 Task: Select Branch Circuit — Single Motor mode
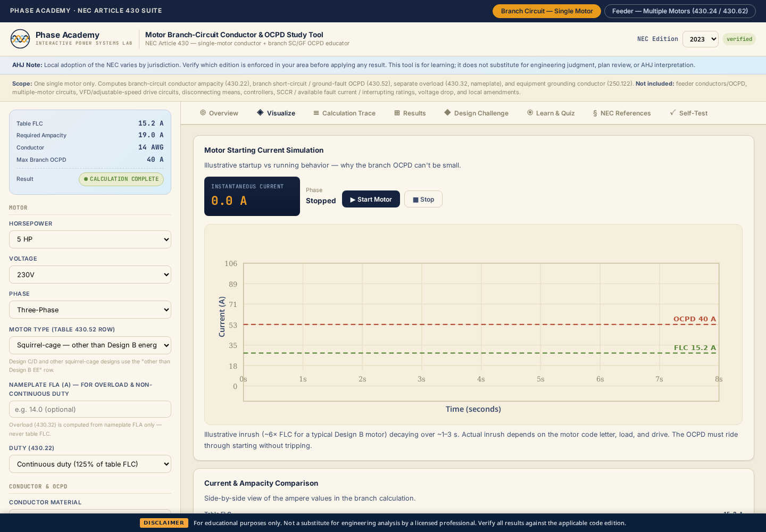[x=547, y=11]
